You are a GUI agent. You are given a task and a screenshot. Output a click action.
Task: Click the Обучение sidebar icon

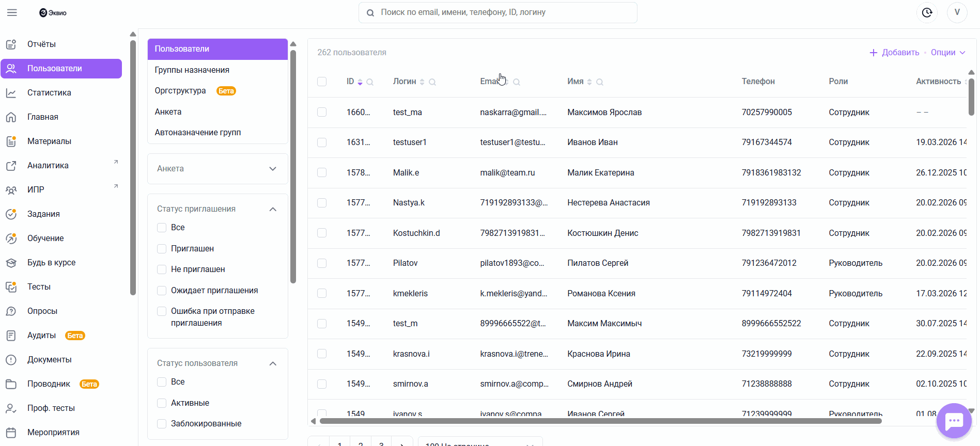[x=11, y=238]
